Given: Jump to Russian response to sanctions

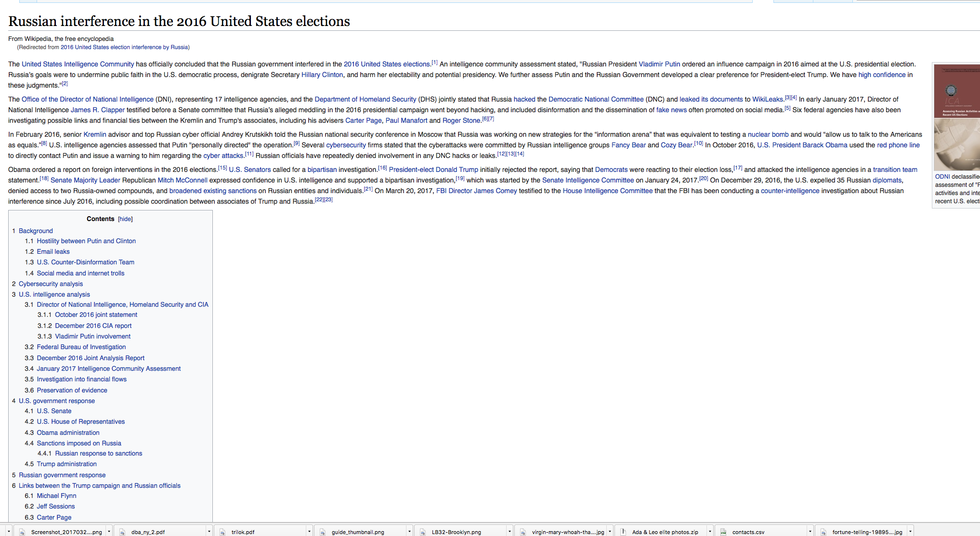Looking at the screenshot, I should tap(99, 453).
